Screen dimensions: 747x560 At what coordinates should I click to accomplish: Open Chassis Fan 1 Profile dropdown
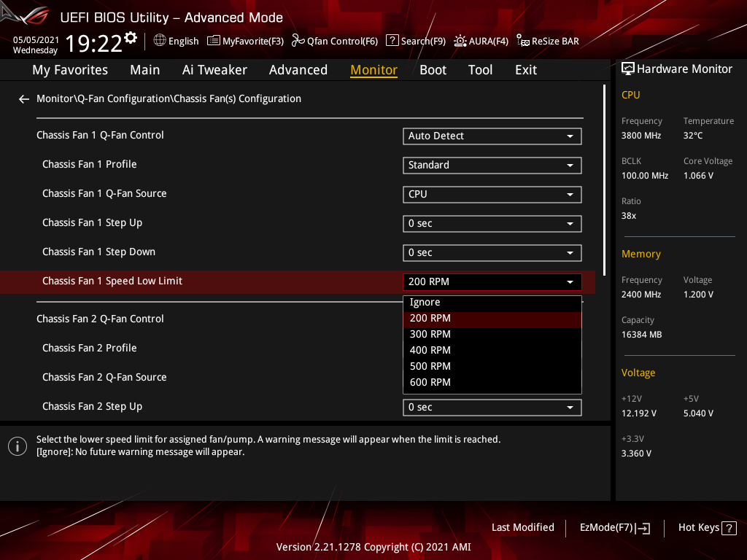[x=492, y=166]
